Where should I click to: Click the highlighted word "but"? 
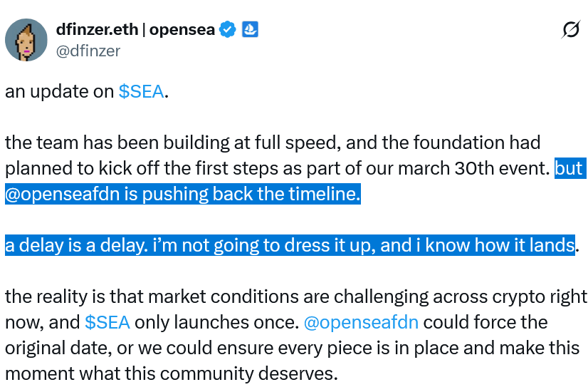coord(569,168)
